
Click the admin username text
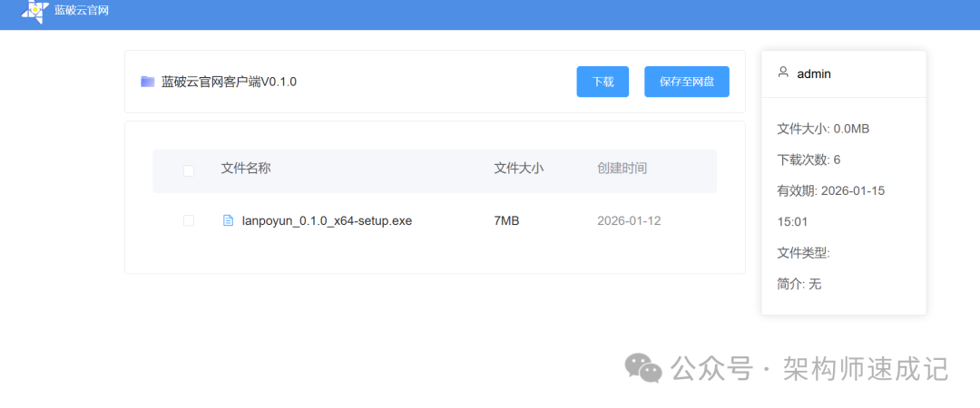814,73
